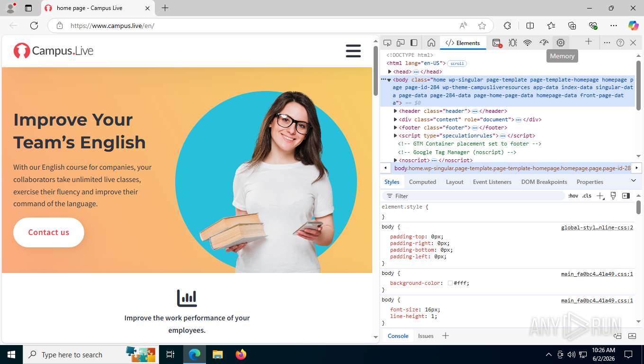Image resolution: width=644 pixels, height=364 pixels.
Task: Open the Favorites list
Action: 551,26
